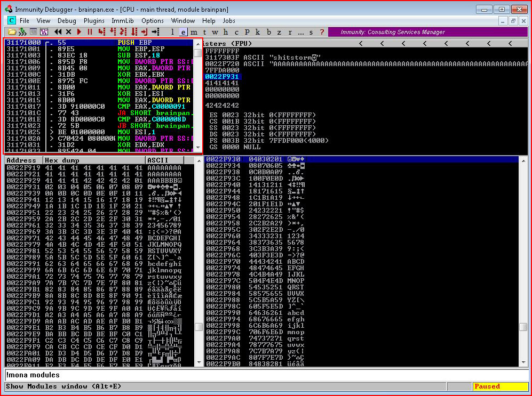Click the Hex dump column header
This screenshot has height=396, width=532.
pyautogui.click(x=94, y=160)
